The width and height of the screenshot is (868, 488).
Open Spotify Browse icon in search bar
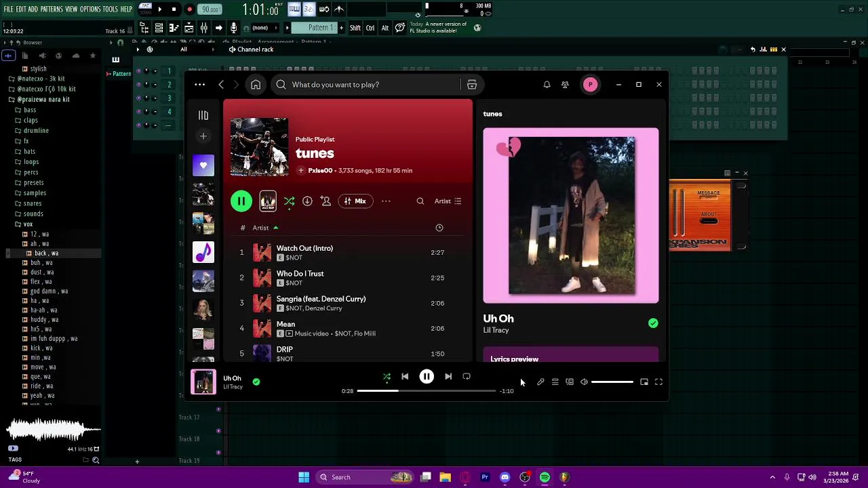click(x=472, y=85)
